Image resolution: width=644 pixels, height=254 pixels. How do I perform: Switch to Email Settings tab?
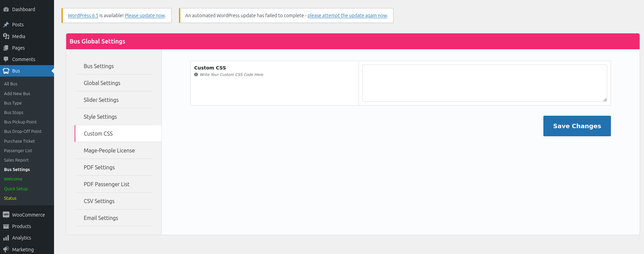pyautogui.click(x=114, y=218)
